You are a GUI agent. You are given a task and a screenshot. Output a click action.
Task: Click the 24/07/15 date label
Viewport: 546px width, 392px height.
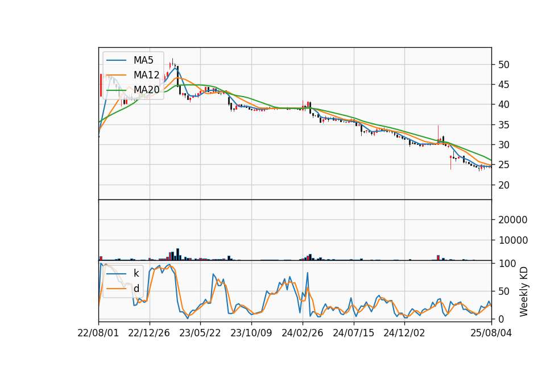click(x=353, y=333)
